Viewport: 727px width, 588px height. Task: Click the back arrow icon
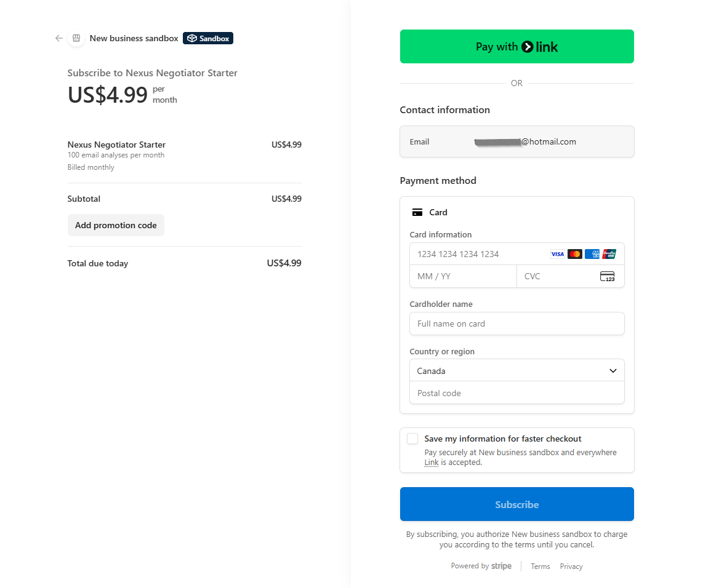point(59,38)
